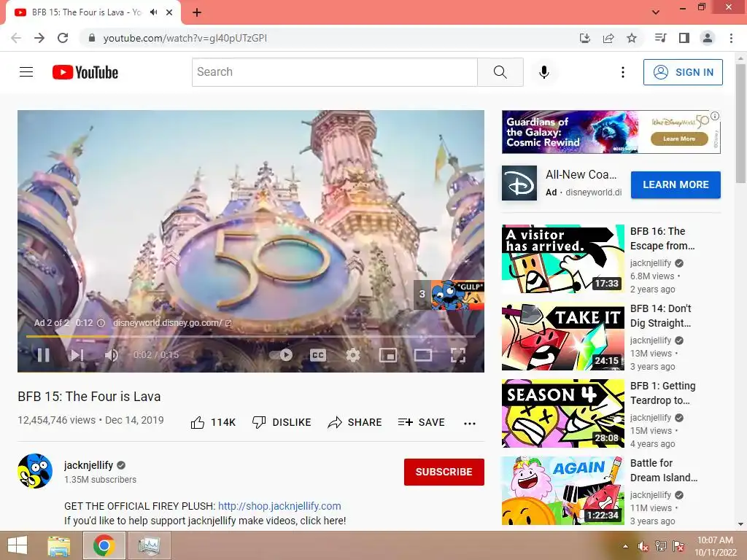Open tab search dropdown chevron

[656, 12]
